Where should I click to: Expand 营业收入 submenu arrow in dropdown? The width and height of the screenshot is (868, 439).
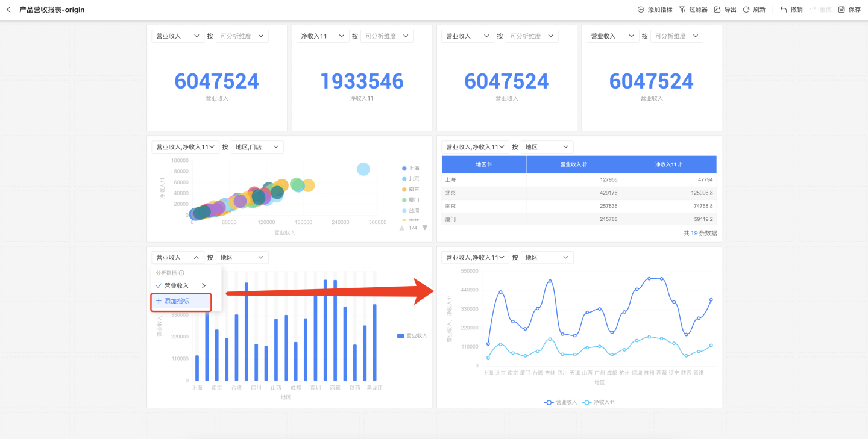click(204, 285)
